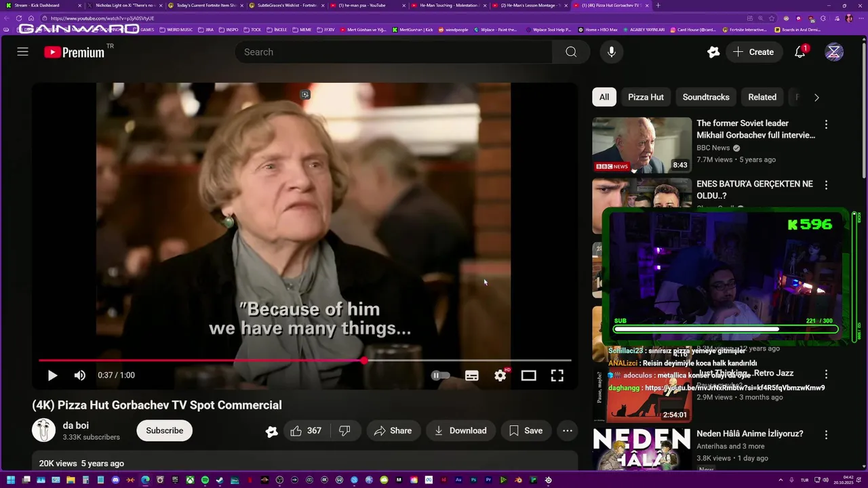Show more chips with right chevron
This screenshot has width=868, height=488.
[816, 97]
